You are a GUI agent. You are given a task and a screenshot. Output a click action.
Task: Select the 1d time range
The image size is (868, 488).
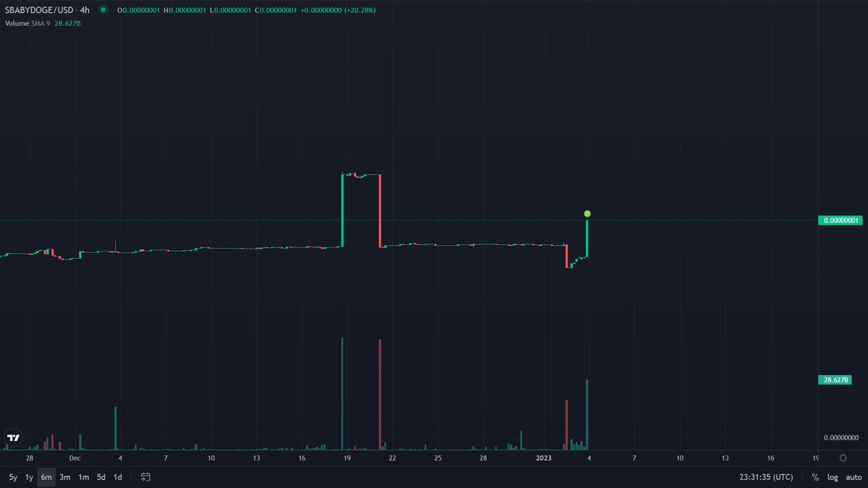click(x=117, y=477)
